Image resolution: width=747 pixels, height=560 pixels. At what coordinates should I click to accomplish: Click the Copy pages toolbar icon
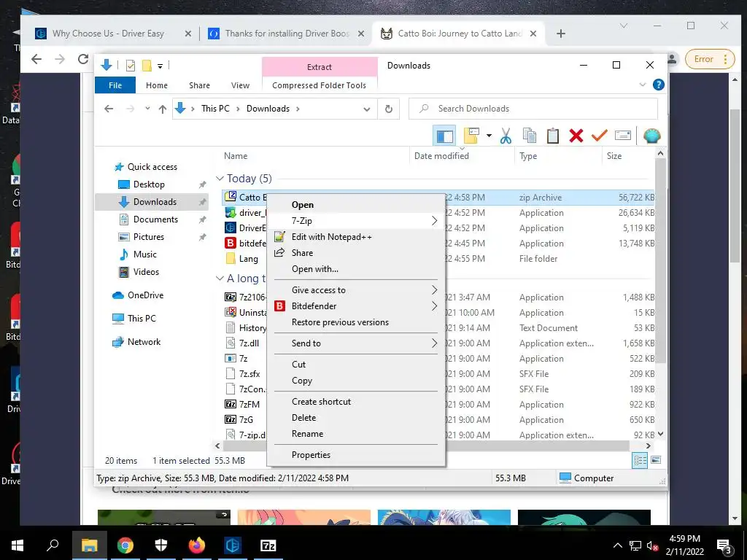[530, 136]
